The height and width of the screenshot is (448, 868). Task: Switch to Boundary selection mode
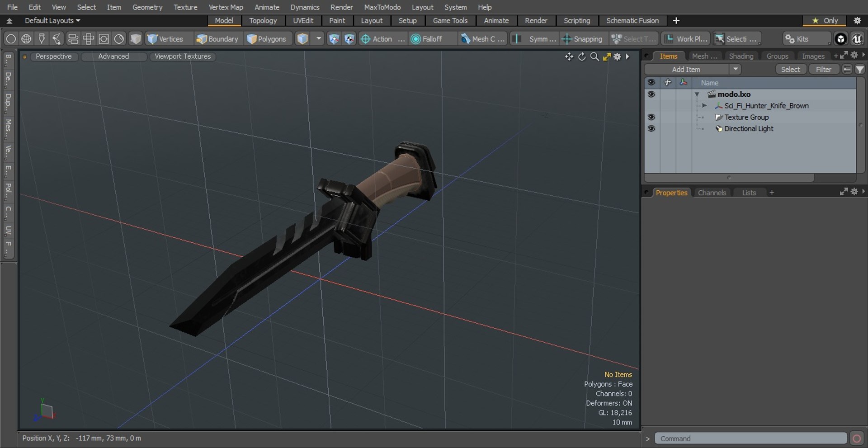point(217,39)
